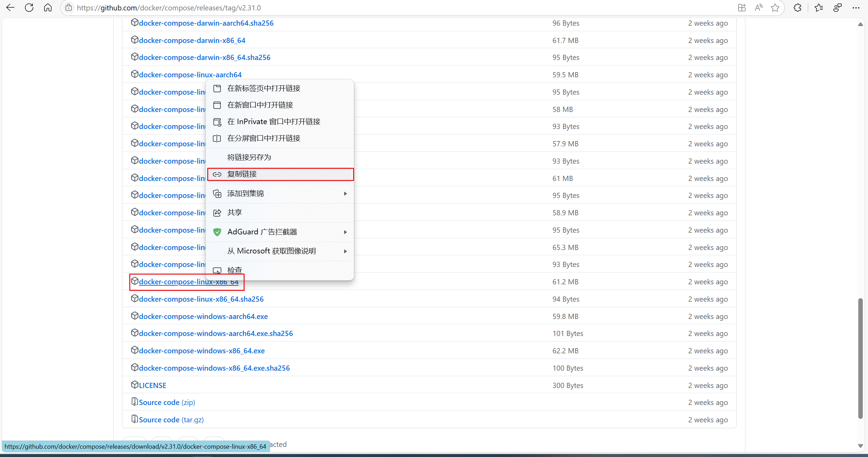Download docker-compose-darwin-x86_64
This screenshot has width=868, height=457.
pyautogui.click(x=192, y=40)
